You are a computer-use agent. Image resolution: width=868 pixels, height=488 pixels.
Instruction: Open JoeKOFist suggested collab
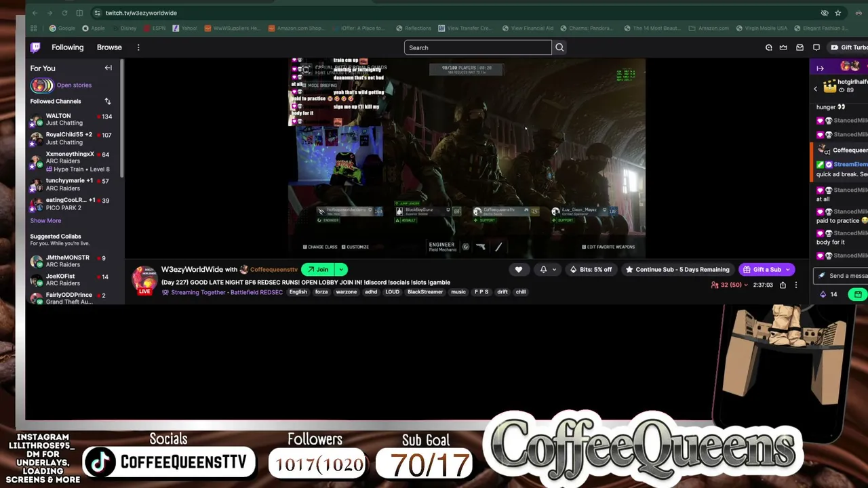(x=71, y=280)
